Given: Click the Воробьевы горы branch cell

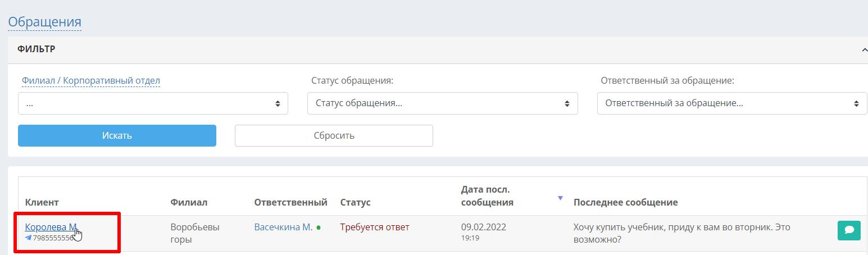Looking at the screenshot, I should 194,233.
